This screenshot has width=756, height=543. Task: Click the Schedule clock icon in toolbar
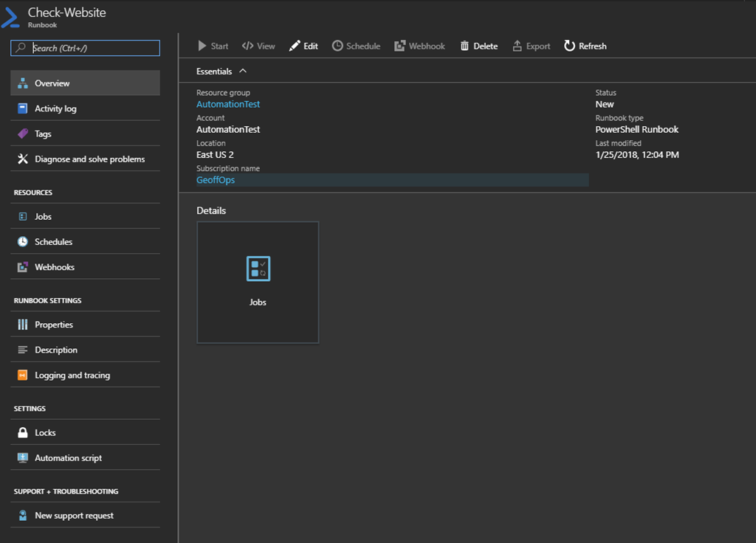tap(337, 46)
